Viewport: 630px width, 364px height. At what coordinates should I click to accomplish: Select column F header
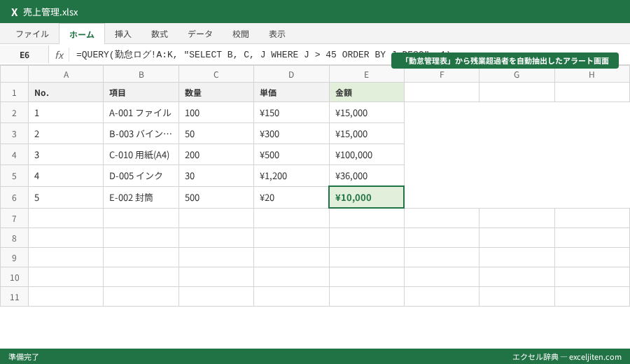click(442, 75)
